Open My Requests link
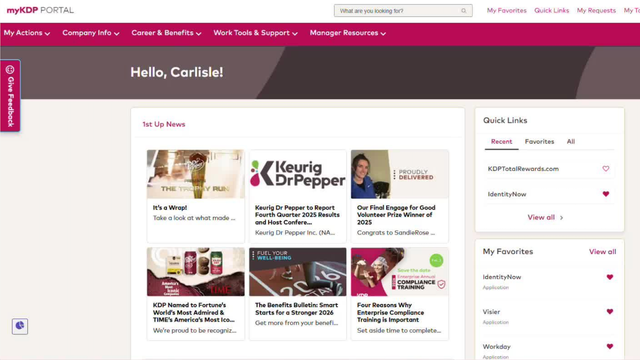The height and width of the screenshot is (360, 640). click(596, 11)
